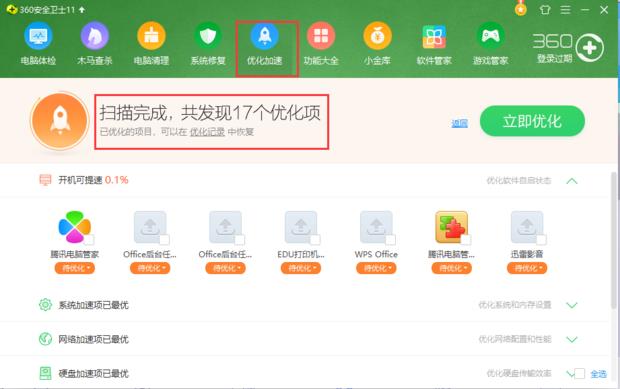Click the 优化软件自启状态 description text
Screen dimensions: 620x389
pyautogui.click(x=519, y=181)
